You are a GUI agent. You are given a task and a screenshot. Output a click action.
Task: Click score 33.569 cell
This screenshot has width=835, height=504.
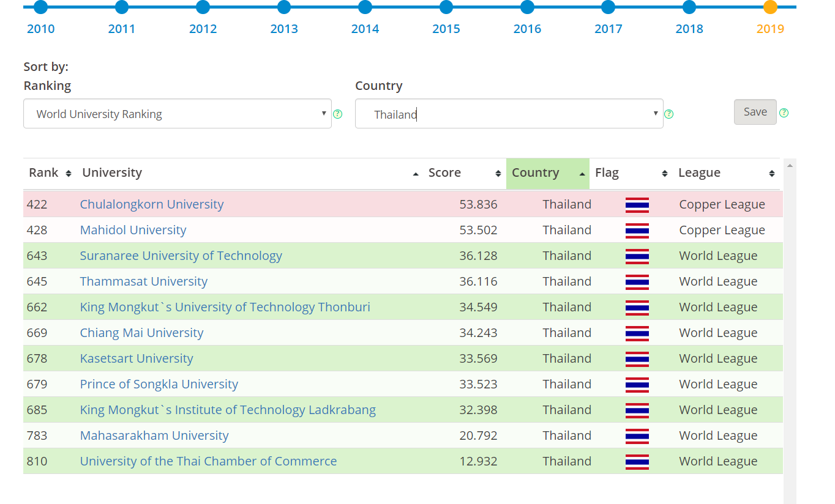[x=479, y=358]
